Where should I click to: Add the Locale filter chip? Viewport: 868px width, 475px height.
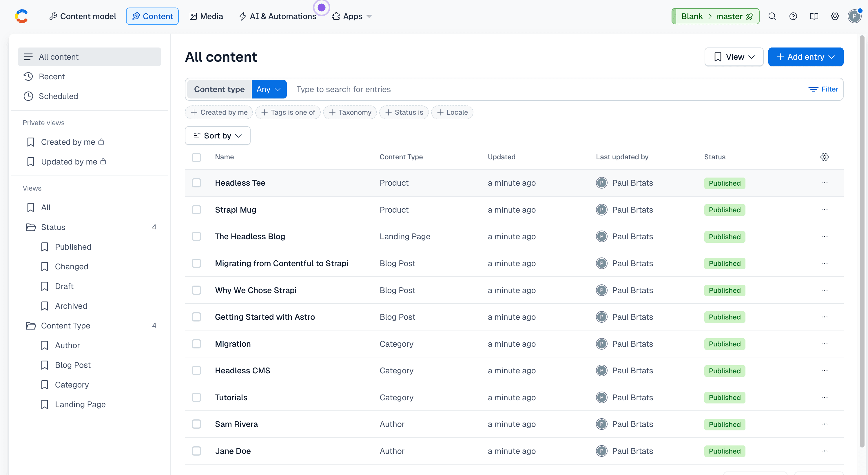(452, 112)
